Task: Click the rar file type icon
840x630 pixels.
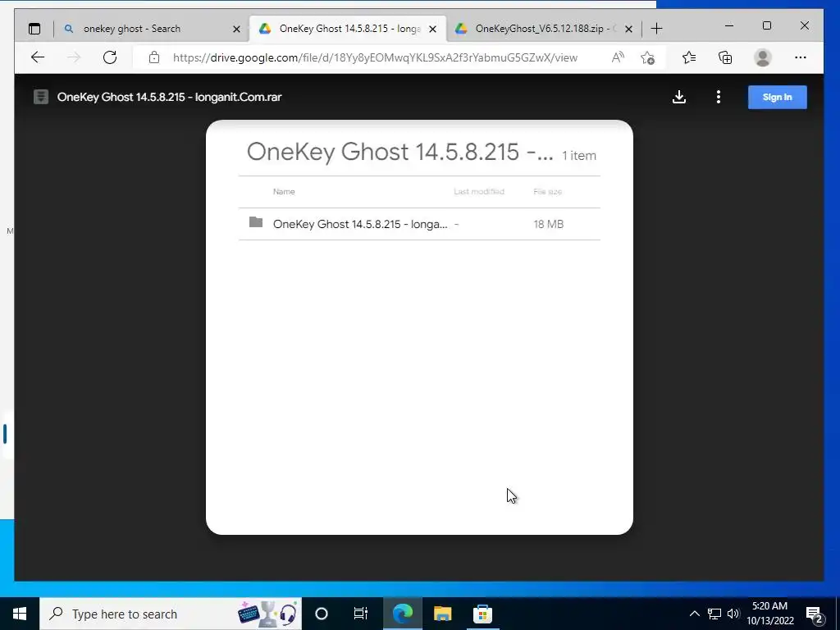Action: [41, 97]
